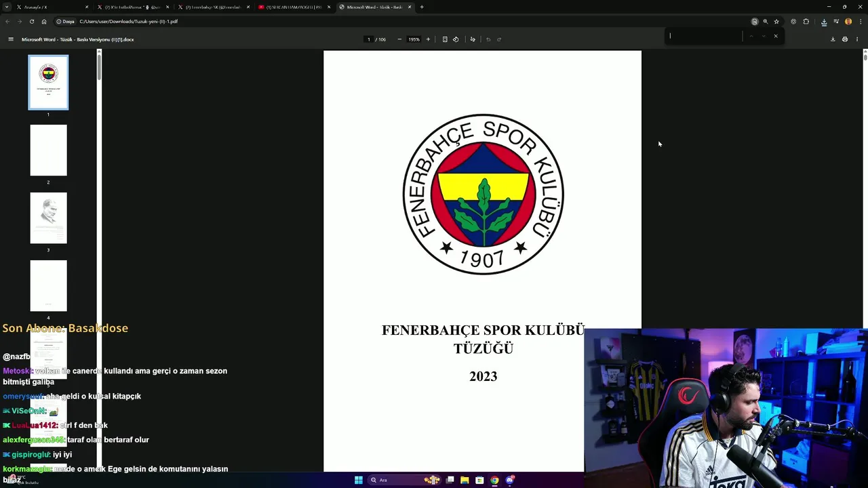Go back in browser history
The height and width of the screenshot is (488, 868).
(x=7, y=22)
